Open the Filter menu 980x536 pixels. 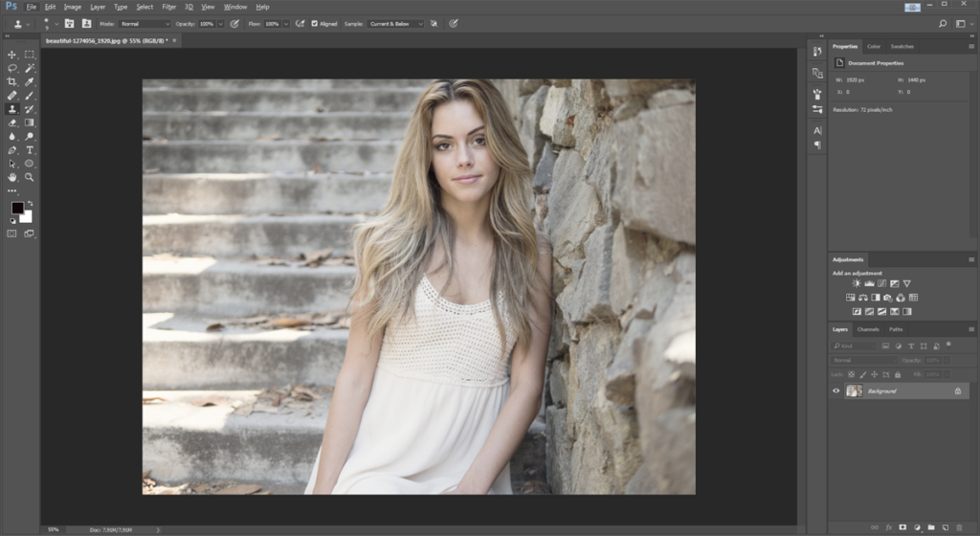click(168, 7)
